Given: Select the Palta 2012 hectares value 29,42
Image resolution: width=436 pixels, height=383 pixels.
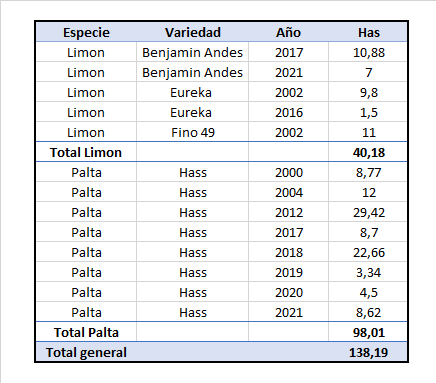Looking at the screenshot, I should tap(368, 212).
